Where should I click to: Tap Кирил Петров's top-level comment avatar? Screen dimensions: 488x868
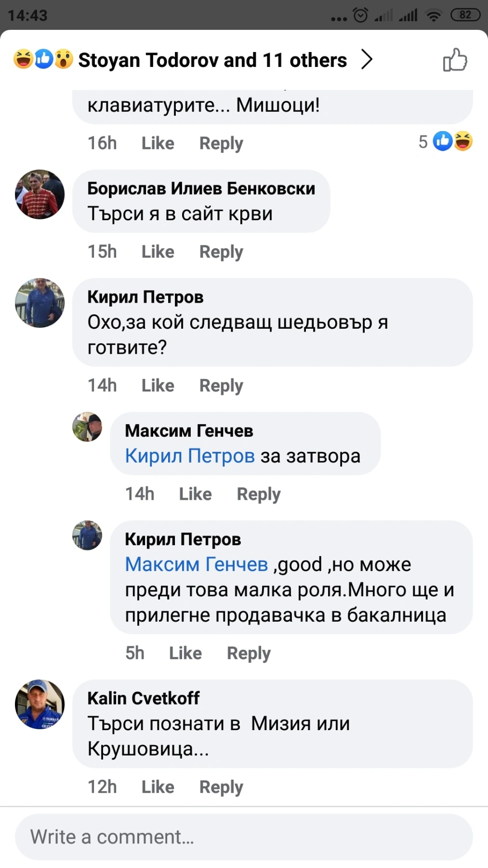tap(40, 303)
